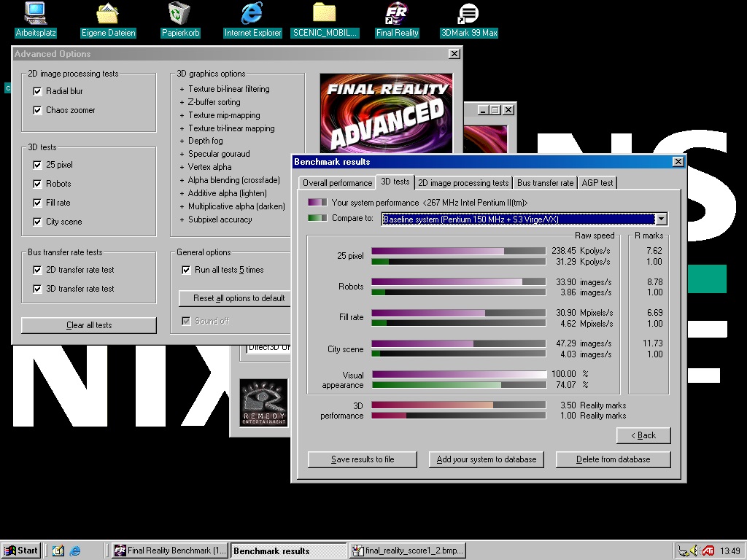Viewport: 747px width, 560px height.
Task: Click the Z-buffer sorting option text
Action: click(x=214, y=102)
